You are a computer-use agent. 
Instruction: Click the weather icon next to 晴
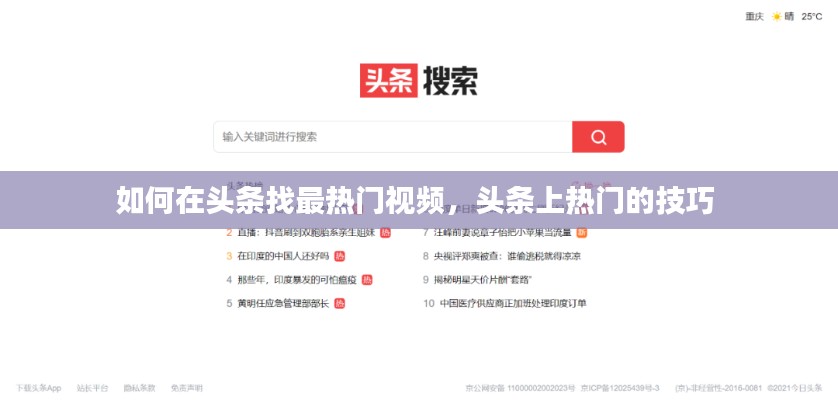pos(776,16)
